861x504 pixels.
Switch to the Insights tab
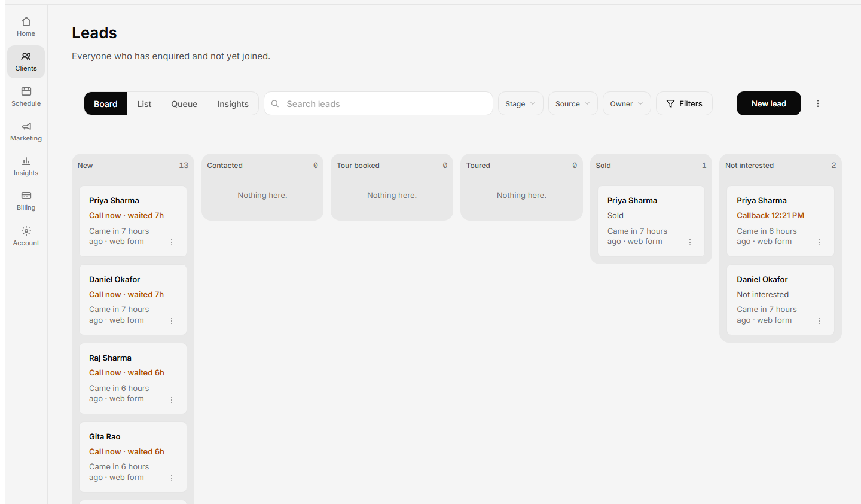[233, 103]
